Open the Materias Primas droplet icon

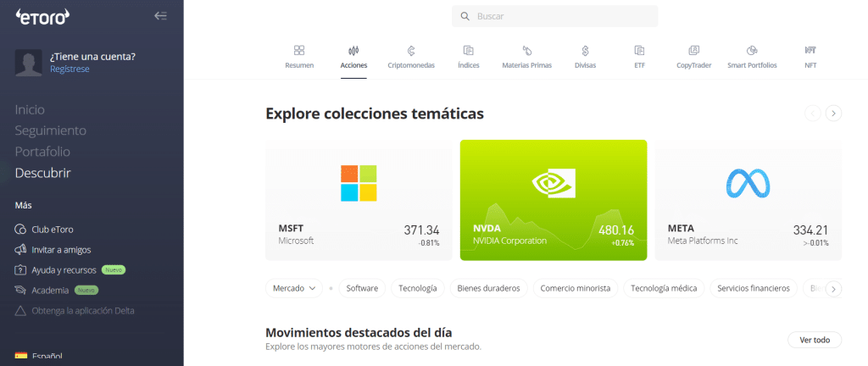[527, 51]
